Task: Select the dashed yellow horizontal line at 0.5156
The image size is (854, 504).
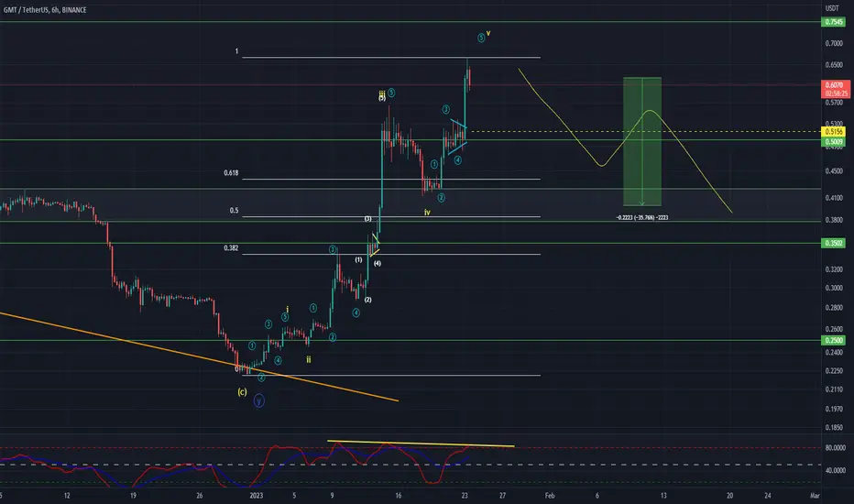Action: point(645,131)
